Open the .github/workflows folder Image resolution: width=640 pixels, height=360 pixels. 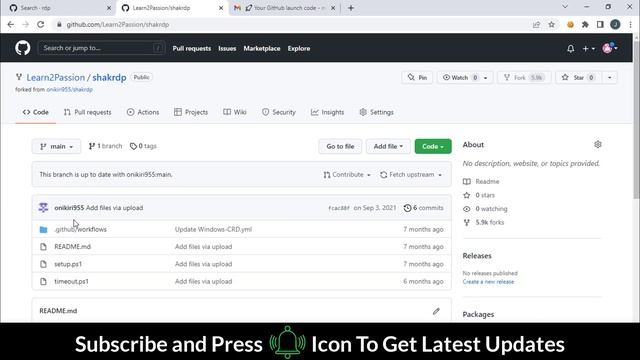[x=80, y=229]
